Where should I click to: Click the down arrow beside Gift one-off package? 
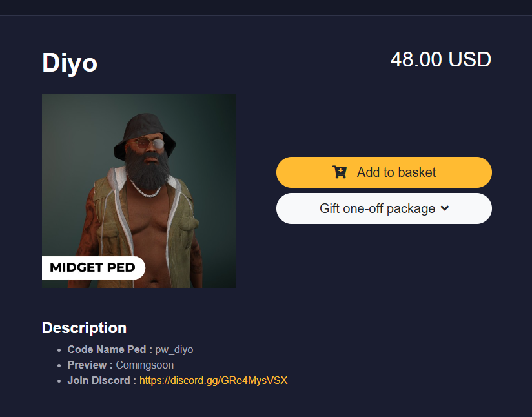[x=444, y=208]
